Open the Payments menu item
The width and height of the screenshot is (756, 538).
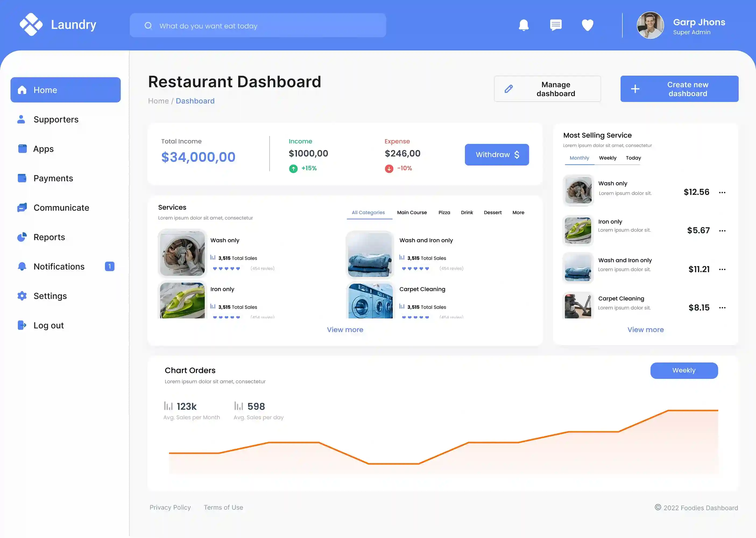point(66,178)
